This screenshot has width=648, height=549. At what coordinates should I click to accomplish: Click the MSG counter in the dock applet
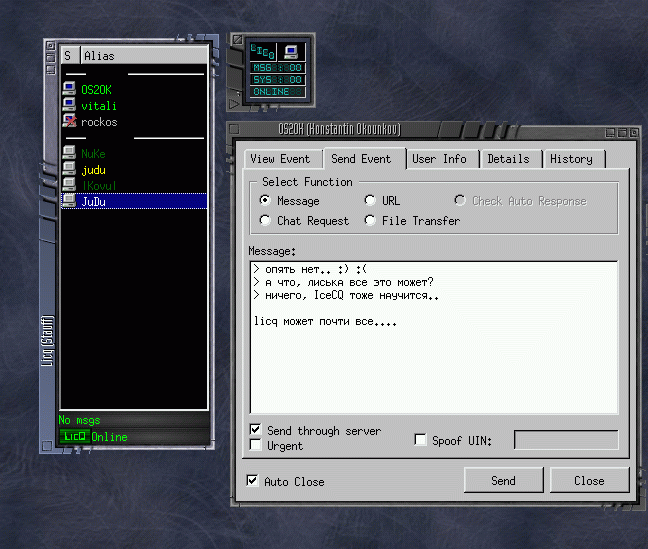pos(278,68)
